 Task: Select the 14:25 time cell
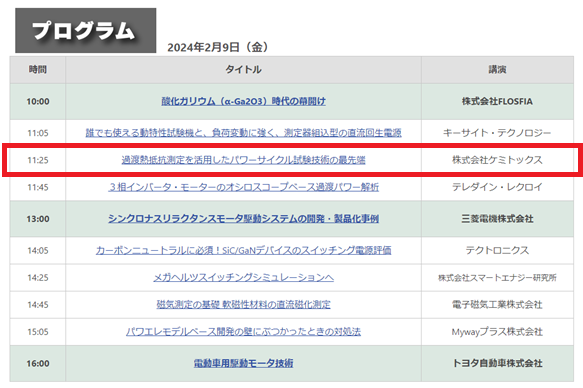pos(38,277)
